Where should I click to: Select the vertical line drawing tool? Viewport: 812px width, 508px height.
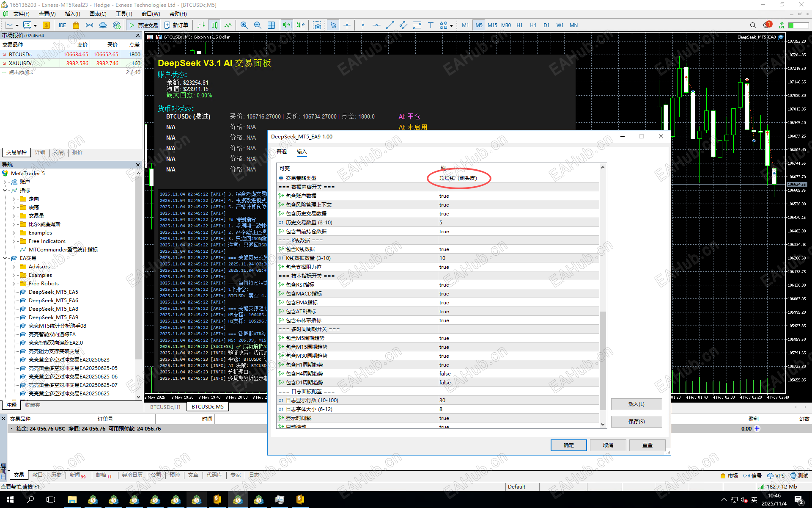point(363,25)
